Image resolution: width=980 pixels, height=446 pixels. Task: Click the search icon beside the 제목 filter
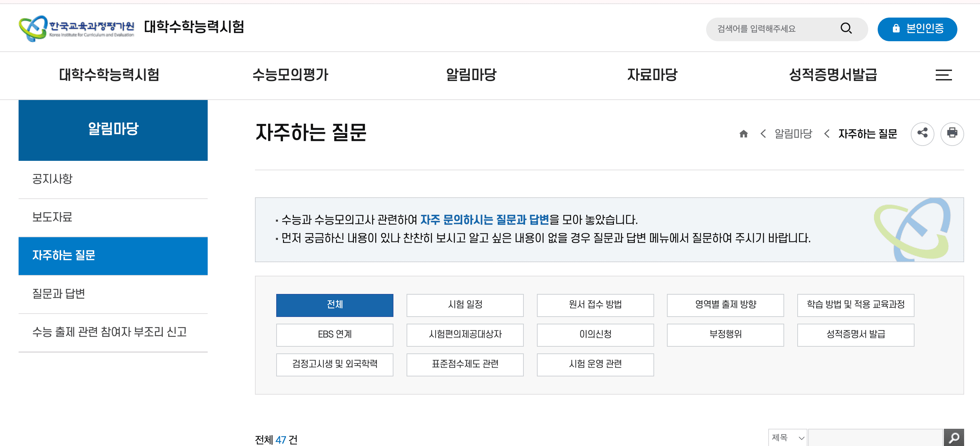coord(953,438)
